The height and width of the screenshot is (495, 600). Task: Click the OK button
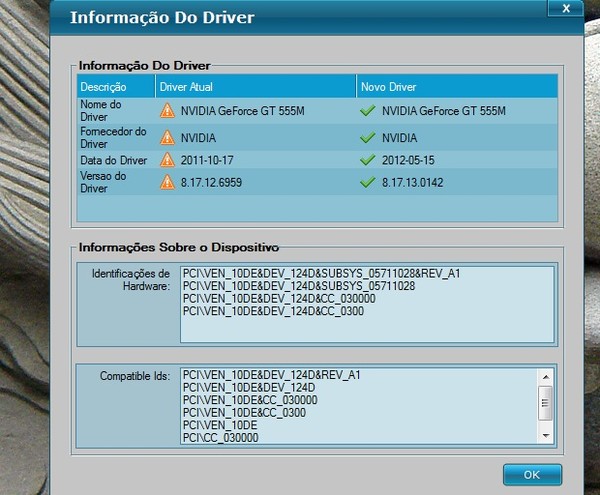click(532, 475)
